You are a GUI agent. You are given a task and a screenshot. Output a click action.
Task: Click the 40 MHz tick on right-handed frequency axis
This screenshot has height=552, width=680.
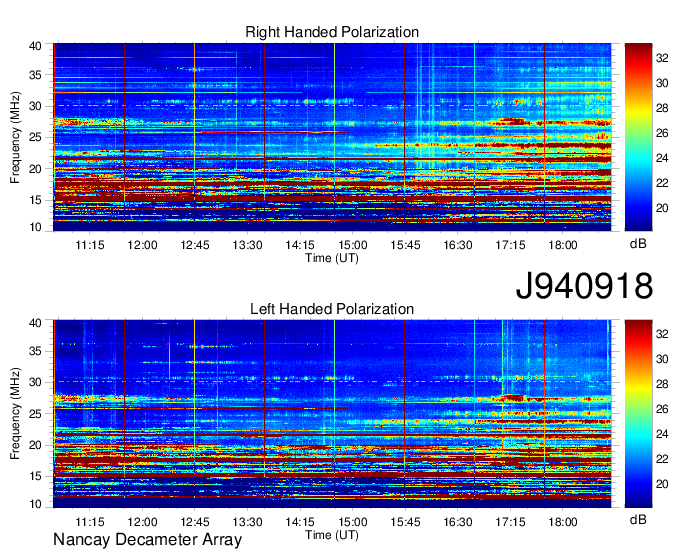tap(35, 46)
